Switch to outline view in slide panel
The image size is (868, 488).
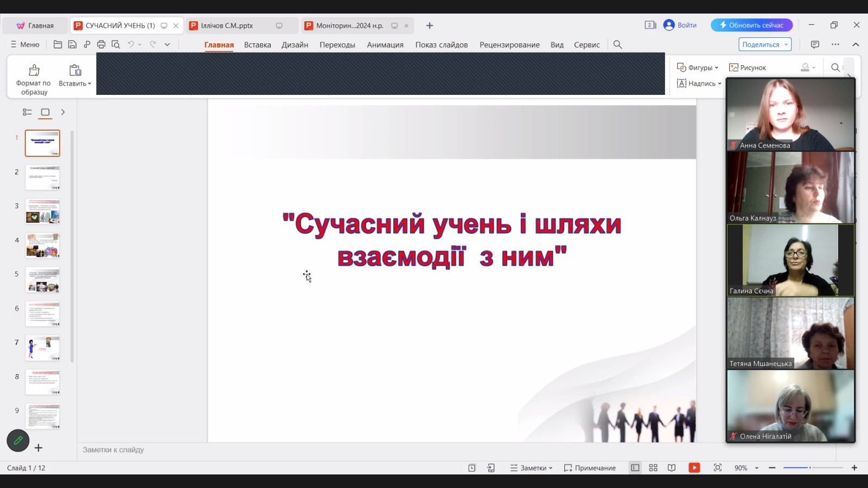[27, 112]
